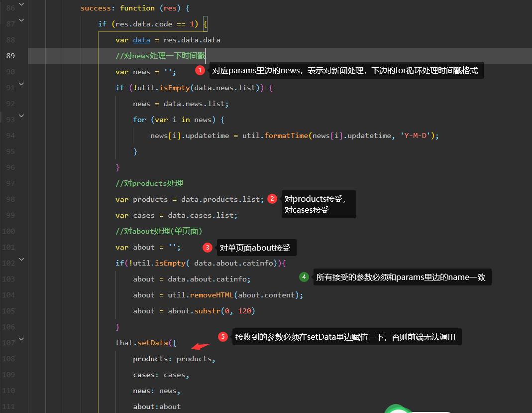Click 'data.about.catinfo' in the if condition
This screenshot has height=413, width=532.
click(233, 263)
